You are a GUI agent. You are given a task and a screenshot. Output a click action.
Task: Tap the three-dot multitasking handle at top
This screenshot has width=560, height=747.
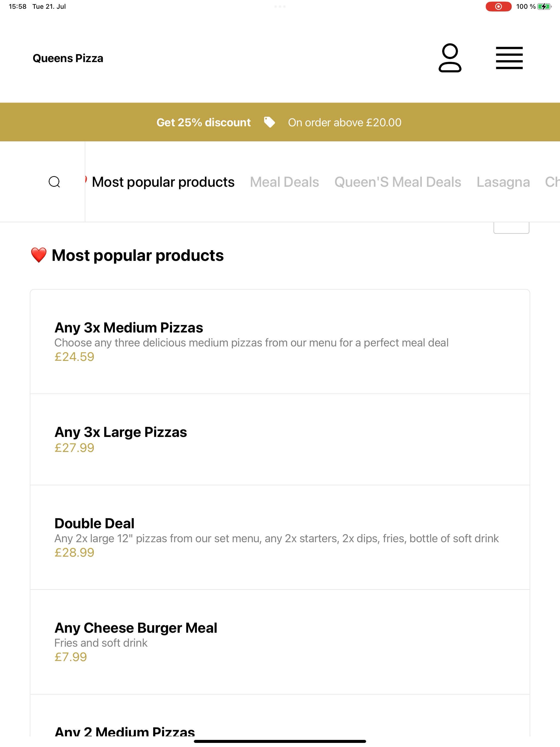[280, 6]
